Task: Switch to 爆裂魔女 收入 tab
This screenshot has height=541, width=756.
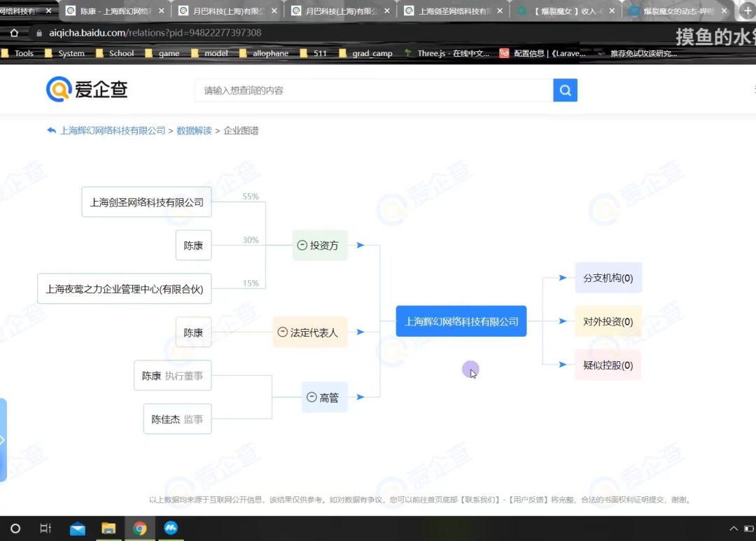Action: (x=566, y=10)
